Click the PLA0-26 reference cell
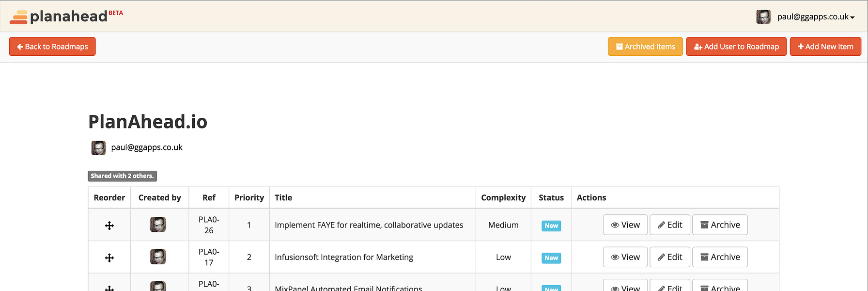Image resolution: width=868 pixels, height=291 pixels. [209, 225]
